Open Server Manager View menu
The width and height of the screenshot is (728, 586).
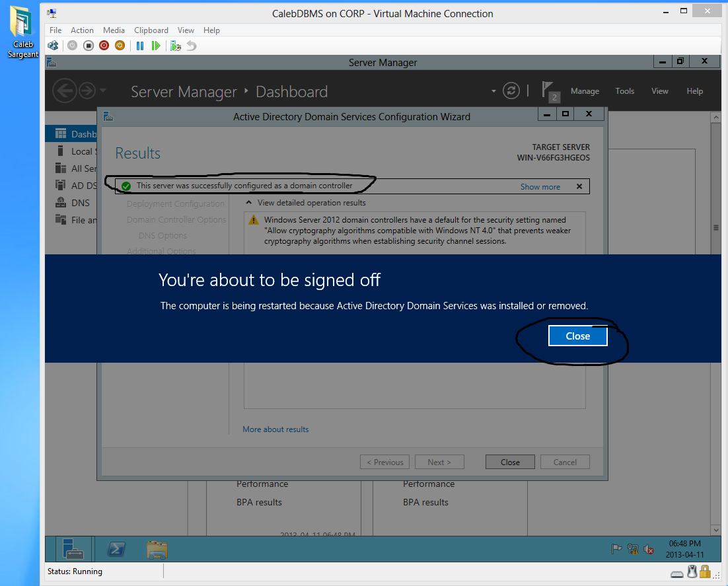coord(659,91)
